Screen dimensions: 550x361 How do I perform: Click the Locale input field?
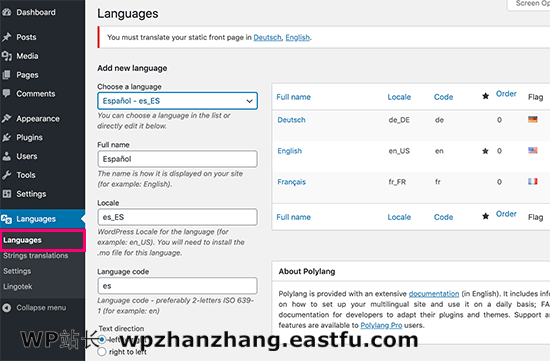click(x=177, y=217)
